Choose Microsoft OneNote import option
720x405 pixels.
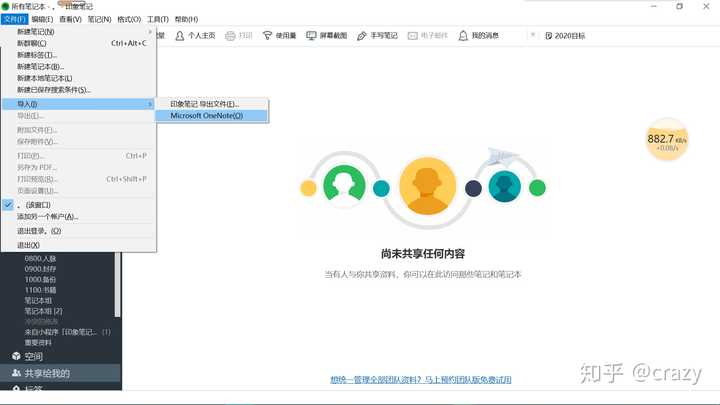coord(206,115)
